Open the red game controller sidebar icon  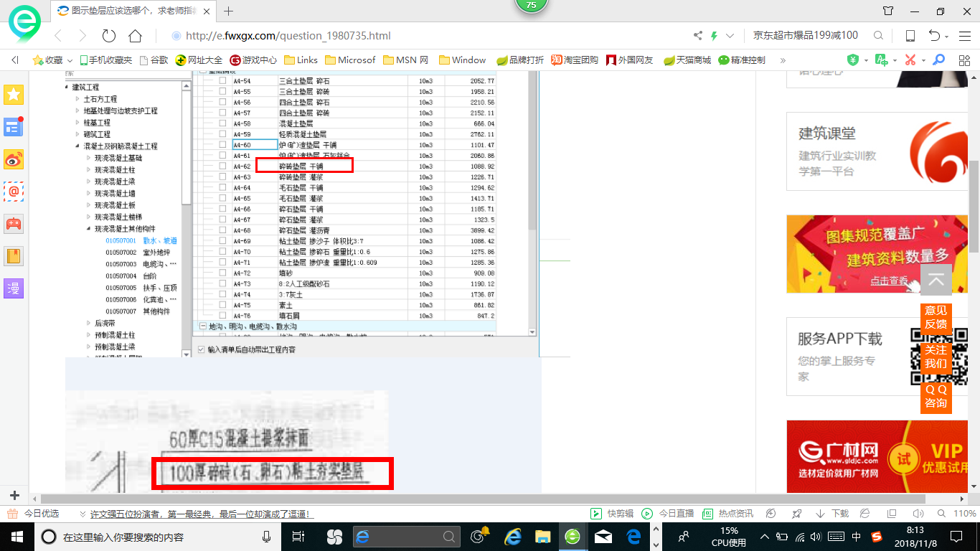(14, 224)
